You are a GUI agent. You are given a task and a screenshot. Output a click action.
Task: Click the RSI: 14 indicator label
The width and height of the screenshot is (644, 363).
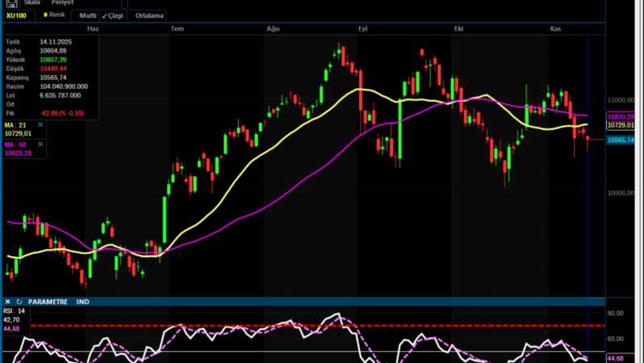15,311
